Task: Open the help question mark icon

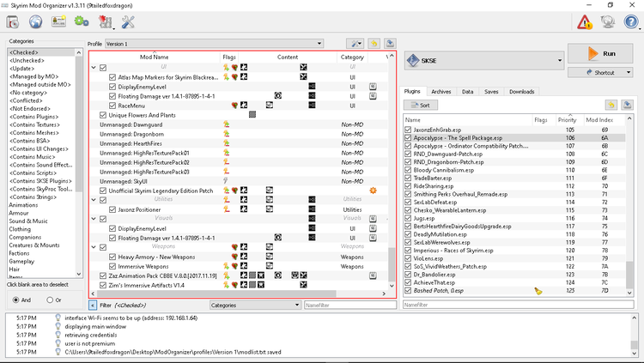Action: [x=631, y=21]
